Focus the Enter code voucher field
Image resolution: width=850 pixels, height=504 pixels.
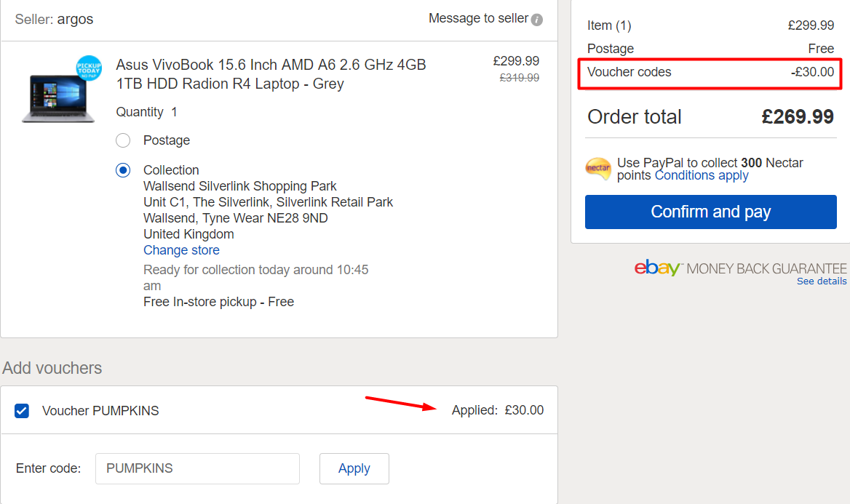[197, 469]
